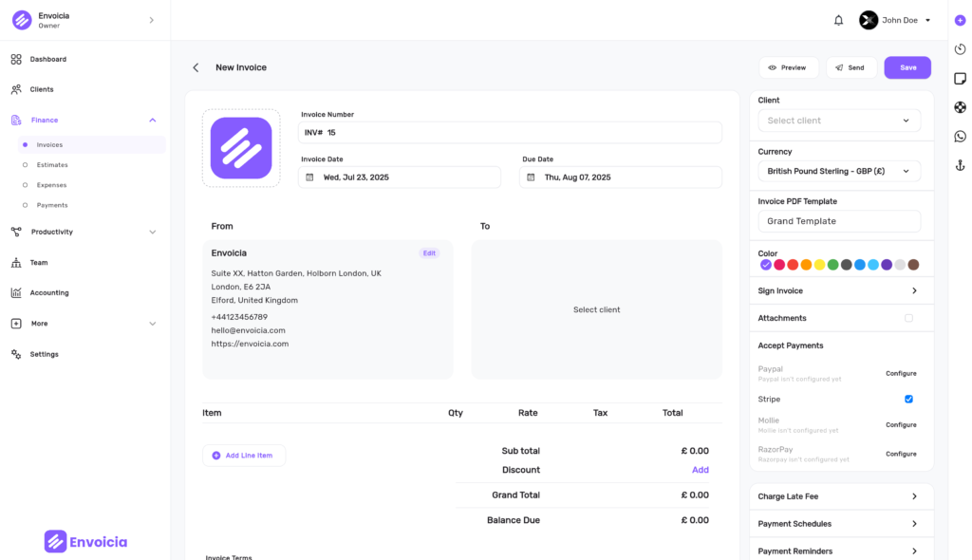972x560 pixels.
Task: Open the Select client dropdown
Action: tap(839, 121)
